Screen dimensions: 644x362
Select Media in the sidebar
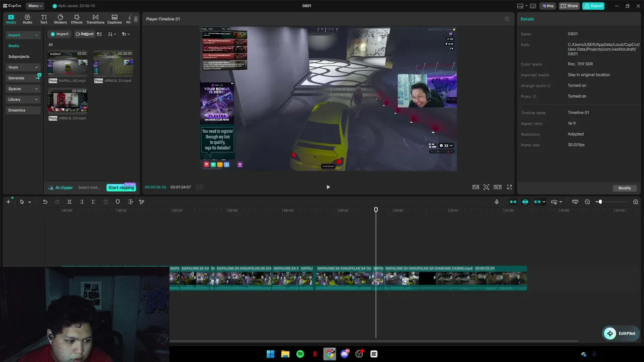14,46
